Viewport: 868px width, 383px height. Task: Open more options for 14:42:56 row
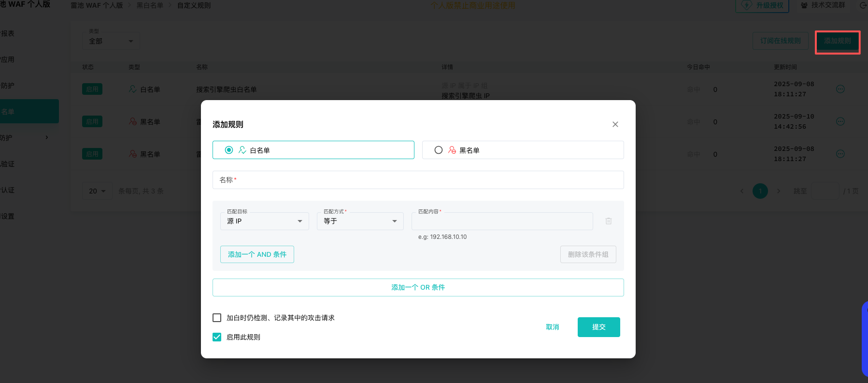click(840, 121)
